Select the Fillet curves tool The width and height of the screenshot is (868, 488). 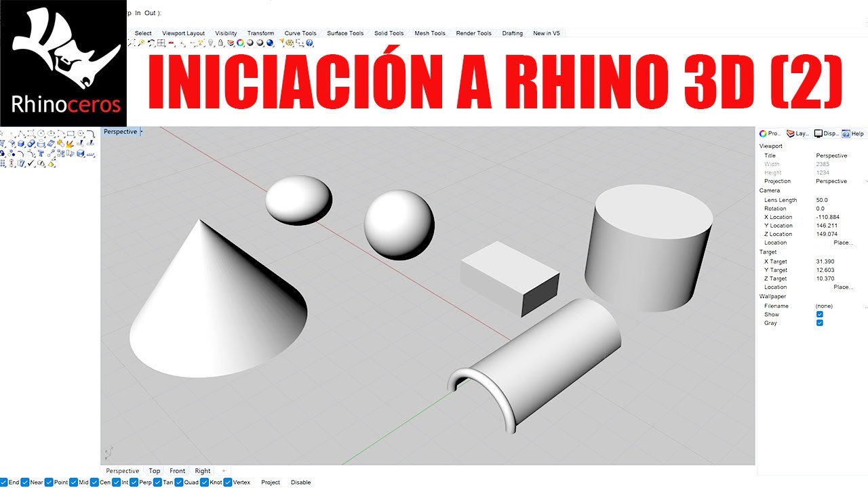click(x=91, y=134)
